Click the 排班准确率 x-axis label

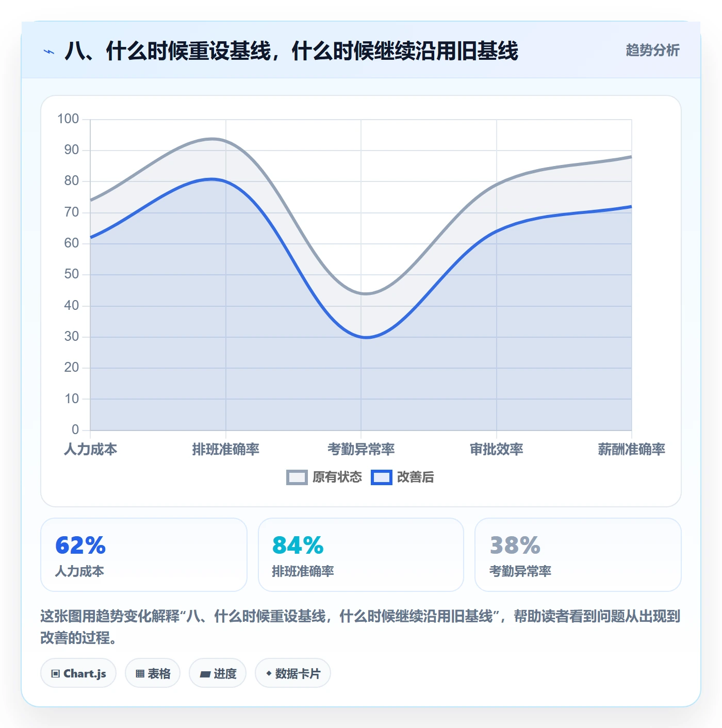point(226,449)
